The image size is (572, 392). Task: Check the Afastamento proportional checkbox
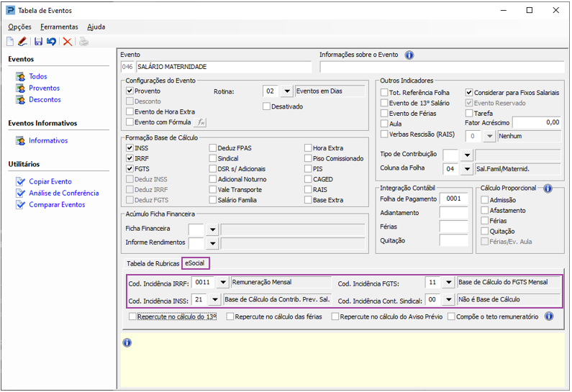point(484,211)
